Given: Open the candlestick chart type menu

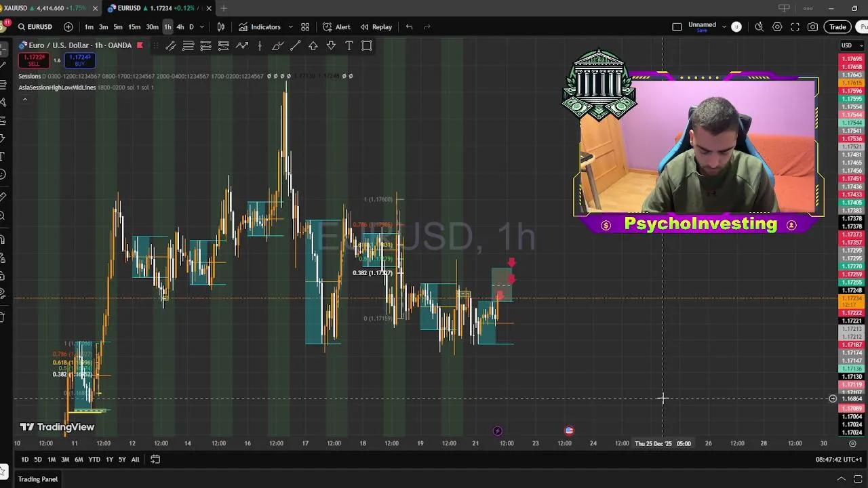Looking at the screenshot, I should click(x=221, y=27).
